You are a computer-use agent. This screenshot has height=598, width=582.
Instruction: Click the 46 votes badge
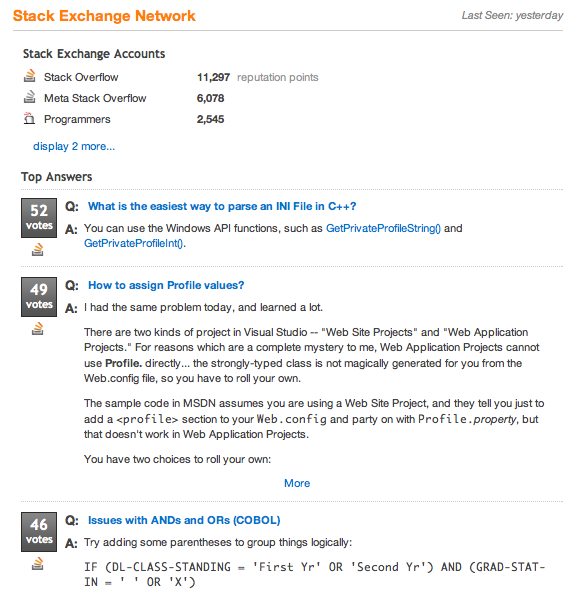(39, 532)
